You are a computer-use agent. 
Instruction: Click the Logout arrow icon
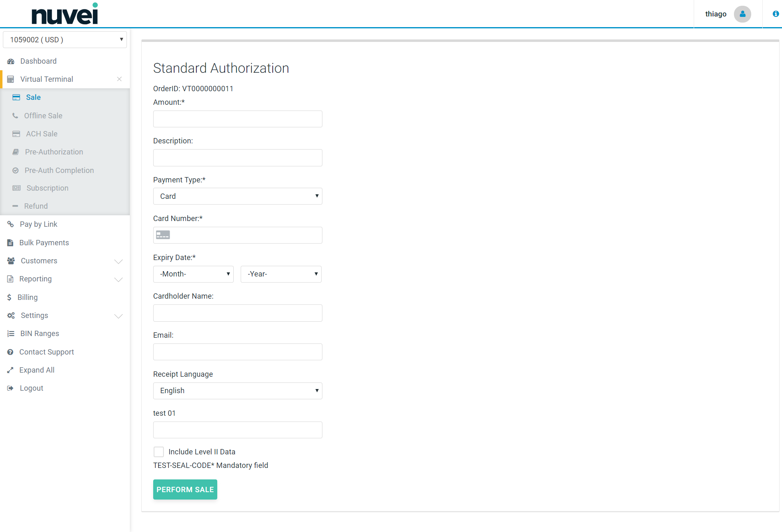coord(10,388)
